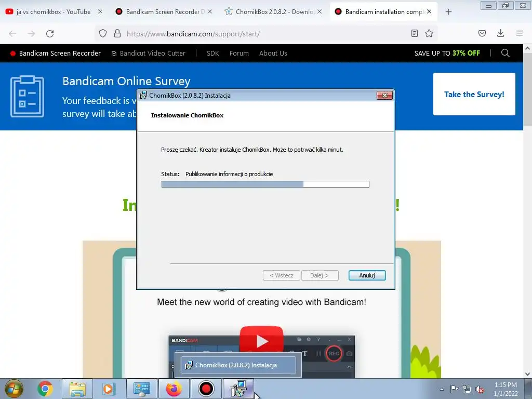
Task: Go to the Forum nav link
Action: click(239, 54)
